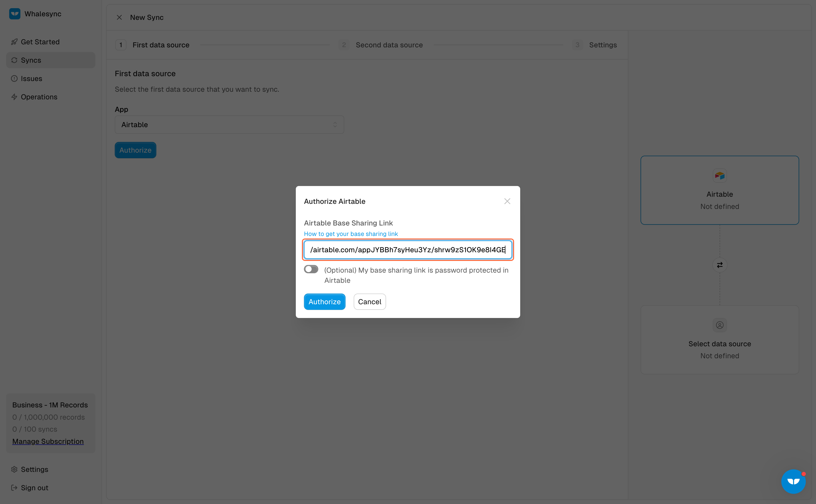
Task: Click the First data source heading
Action: (145, 73)
